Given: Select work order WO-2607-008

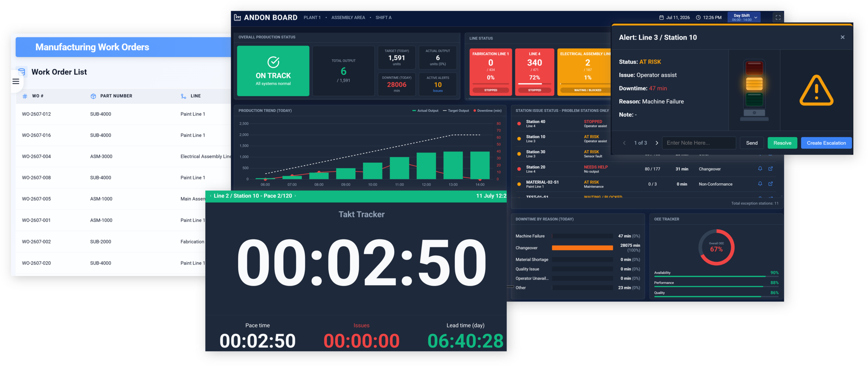Looking at the screenshot, I should click(x=123, y=178).
